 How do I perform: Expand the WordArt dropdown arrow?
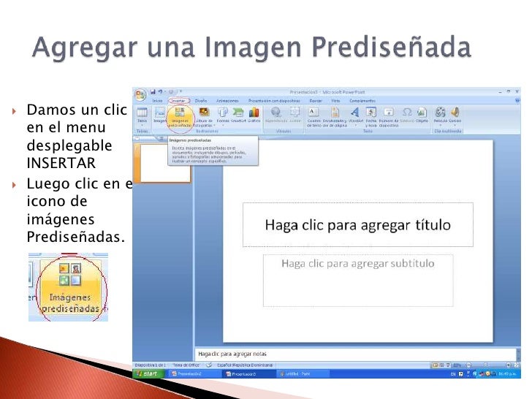point(356,125)
